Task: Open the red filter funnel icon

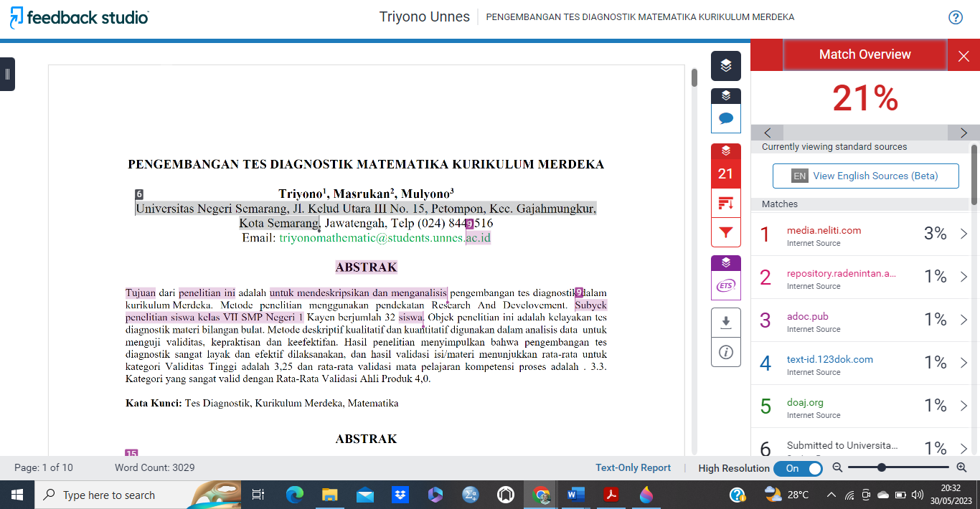Action: click(x=725, y=232)
